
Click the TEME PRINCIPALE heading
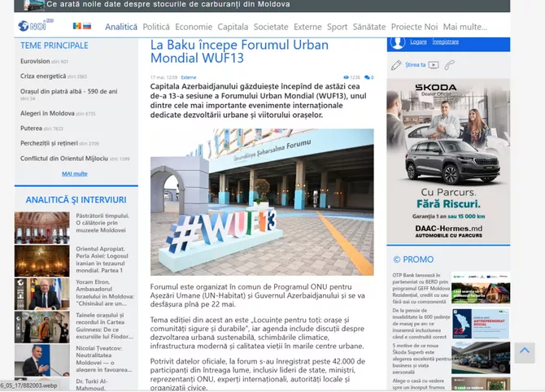coord(54,46)
